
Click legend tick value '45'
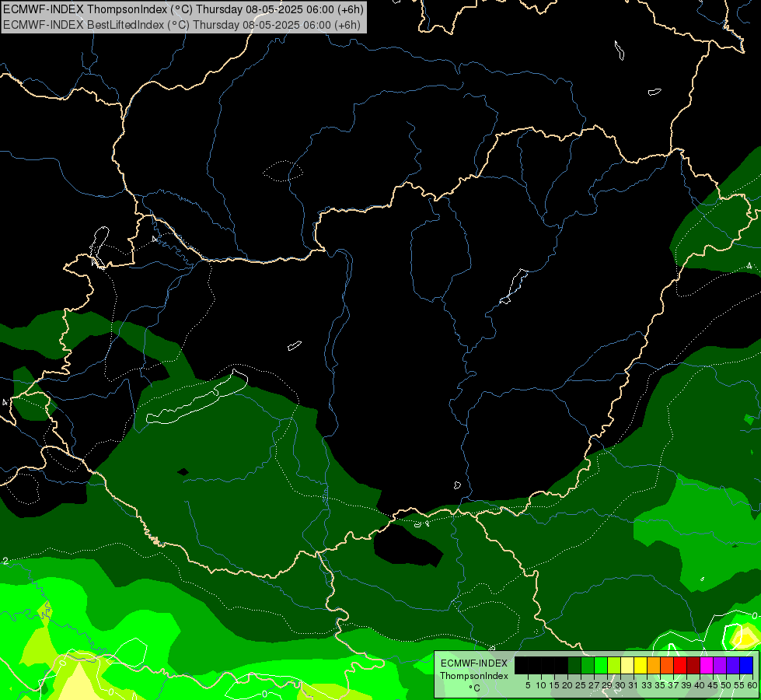(x=713, y=685)
